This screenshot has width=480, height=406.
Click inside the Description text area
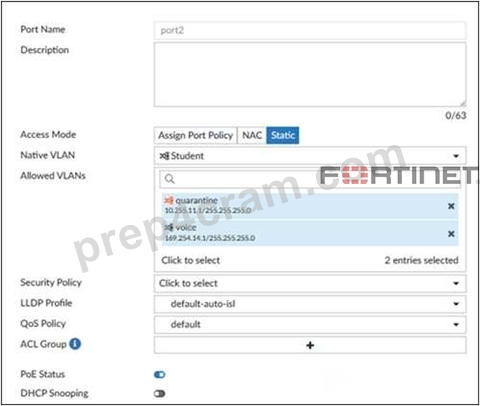[x=310, y=75]
